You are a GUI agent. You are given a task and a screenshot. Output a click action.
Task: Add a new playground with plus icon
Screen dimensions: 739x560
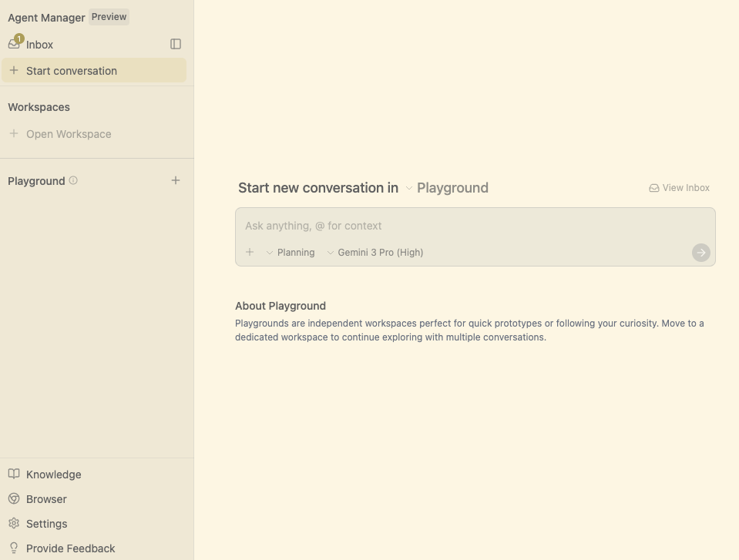click(176, 180)
